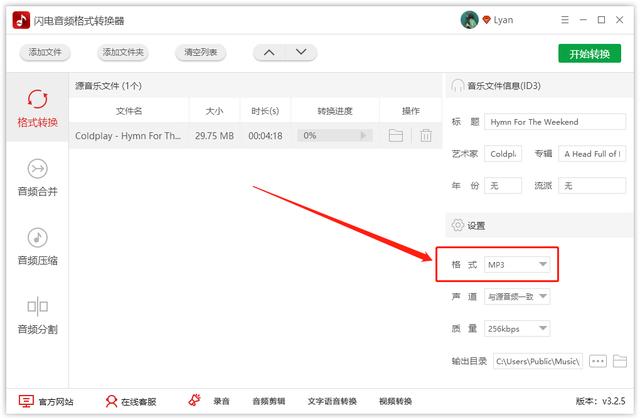Open folder icon in Coldplay file row

tap(396, 136)
